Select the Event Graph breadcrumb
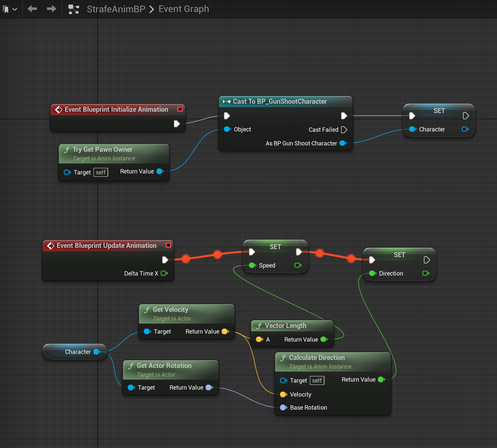 point(184,9)
